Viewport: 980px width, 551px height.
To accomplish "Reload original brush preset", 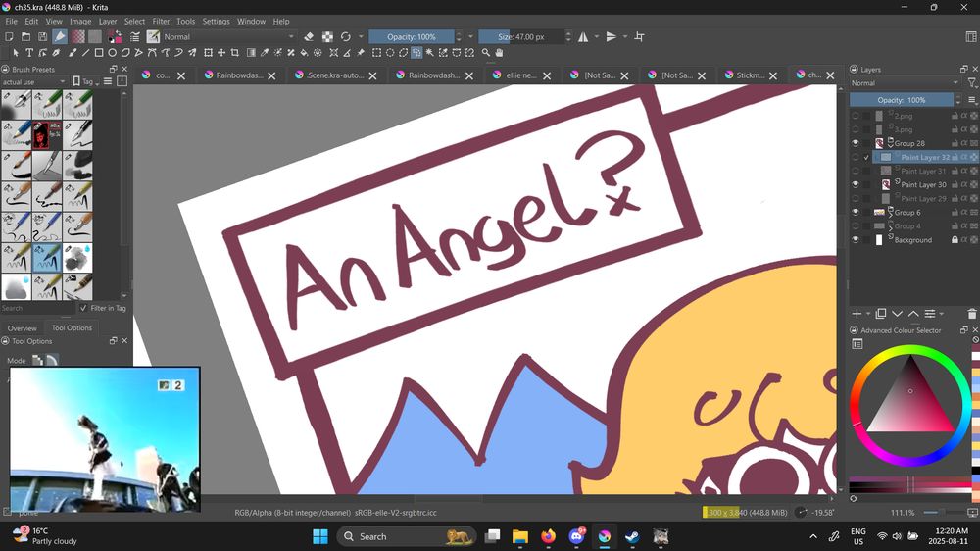I will click(346, 37).
